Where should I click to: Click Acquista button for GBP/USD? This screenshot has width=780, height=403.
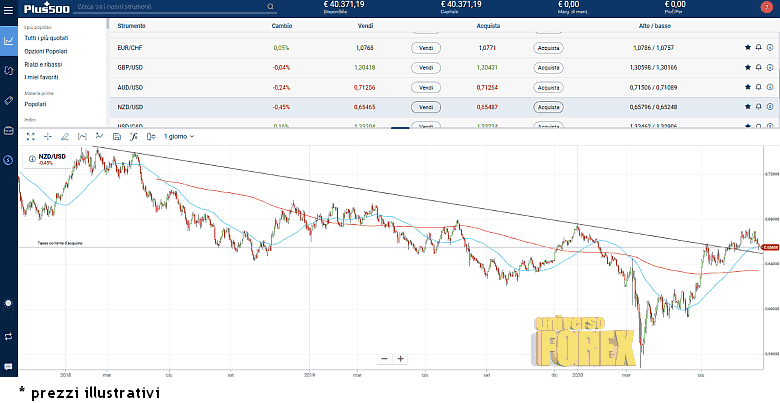click(x=548, y=67)
